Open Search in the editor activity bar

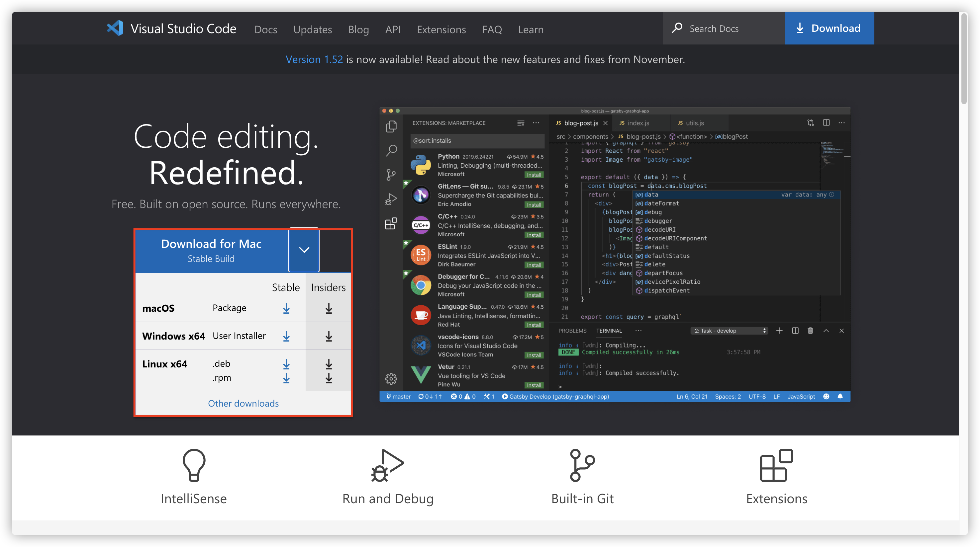(391, 151)
